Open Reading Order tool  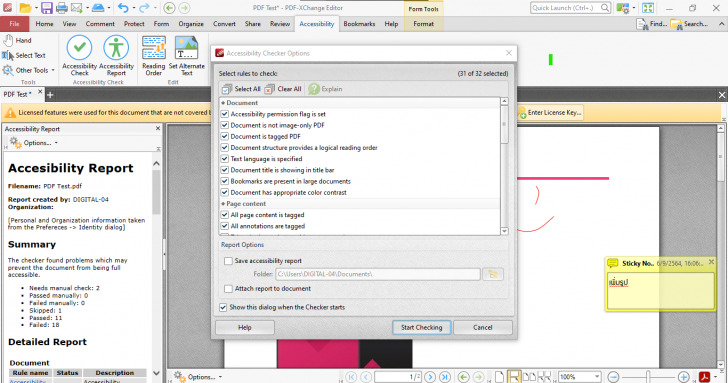[154, 55]
